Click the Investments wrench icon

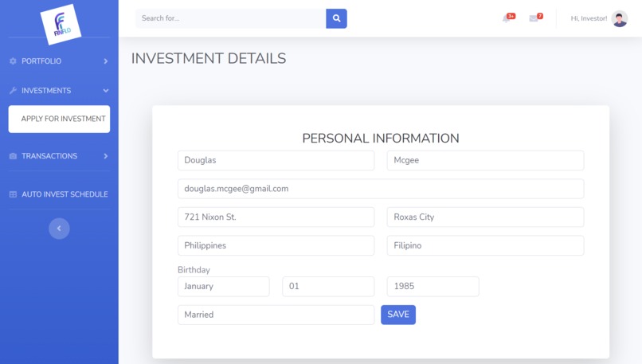pos(13,91)
